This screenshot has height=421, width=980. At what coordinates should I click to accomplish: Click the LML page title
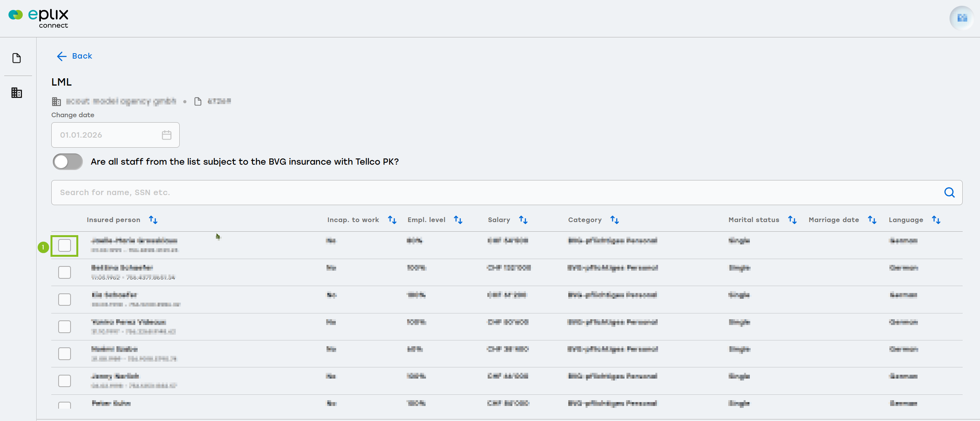(x=61, y=82)
